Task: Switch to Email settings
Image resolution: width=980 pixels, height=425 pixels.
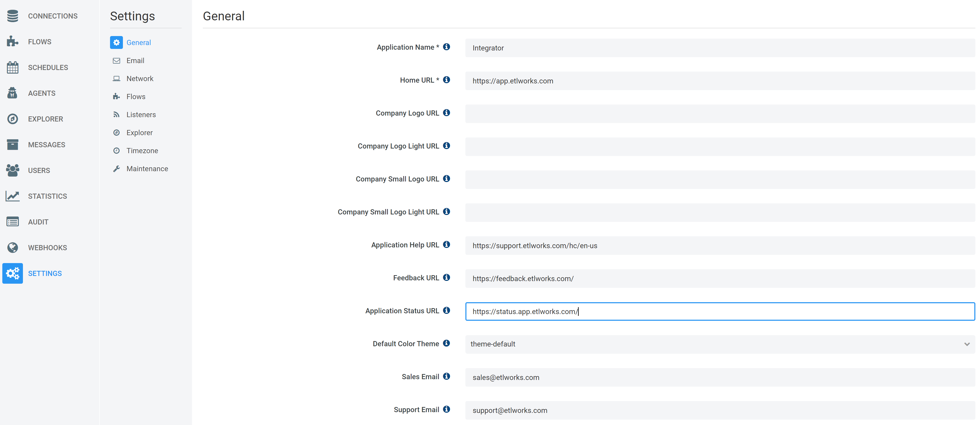Action: (136, 61)
